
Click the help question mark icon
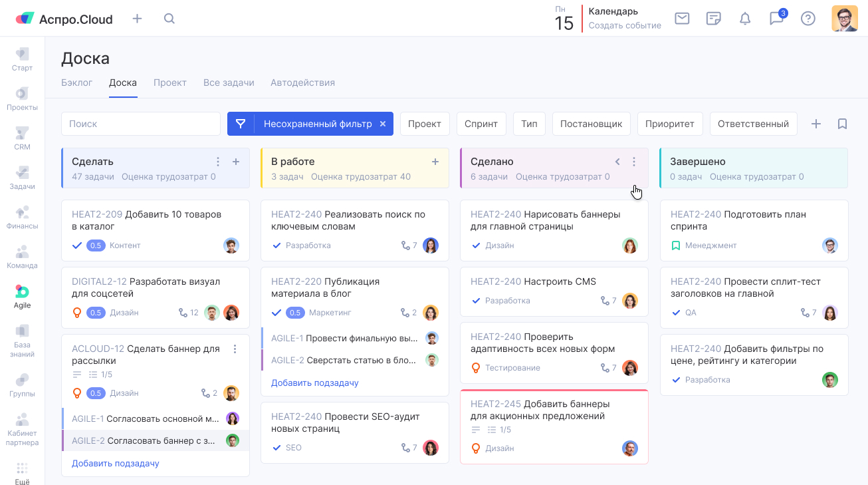808,19
